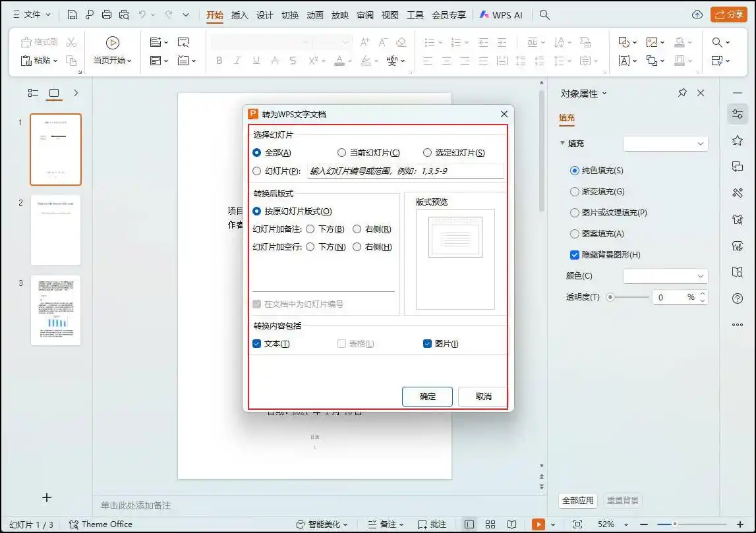Image resolution: width=756 pixels, height=533 pixels.
Task: Toggle the 隐藏背景图形 checkbox
Action: point(574,255)
